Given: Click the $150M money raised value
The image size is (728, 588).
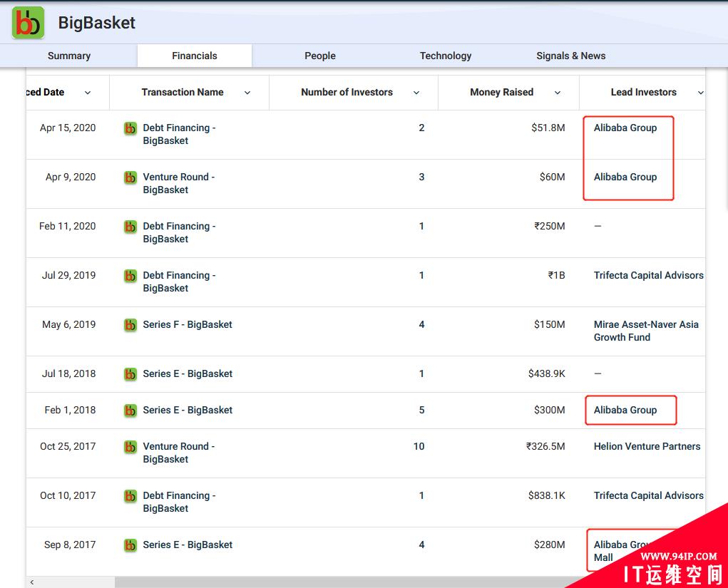Looking at the screenshot, I should [549, 324].
